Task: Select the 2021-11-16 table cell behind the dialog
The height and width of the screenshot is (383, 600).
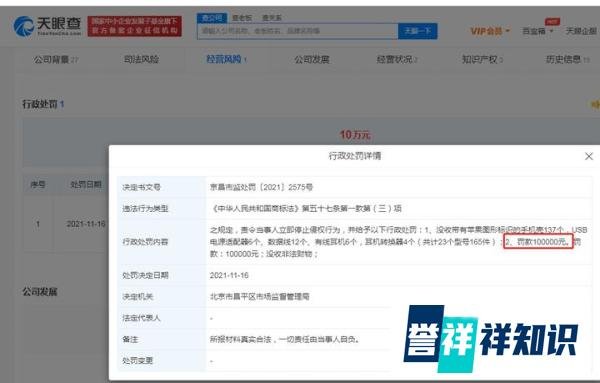Action: click(86, 224)
